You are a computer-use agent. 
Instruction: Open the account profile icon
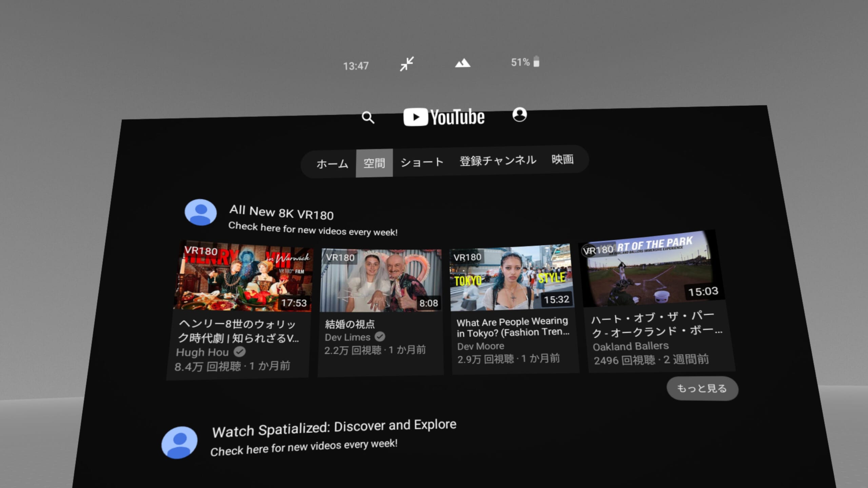519,115
